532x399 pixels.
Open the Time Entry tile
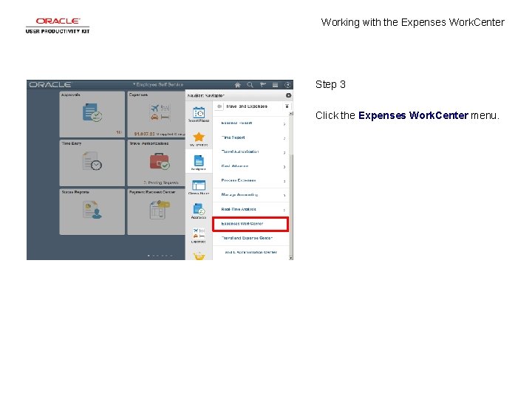tap(92, 163)
